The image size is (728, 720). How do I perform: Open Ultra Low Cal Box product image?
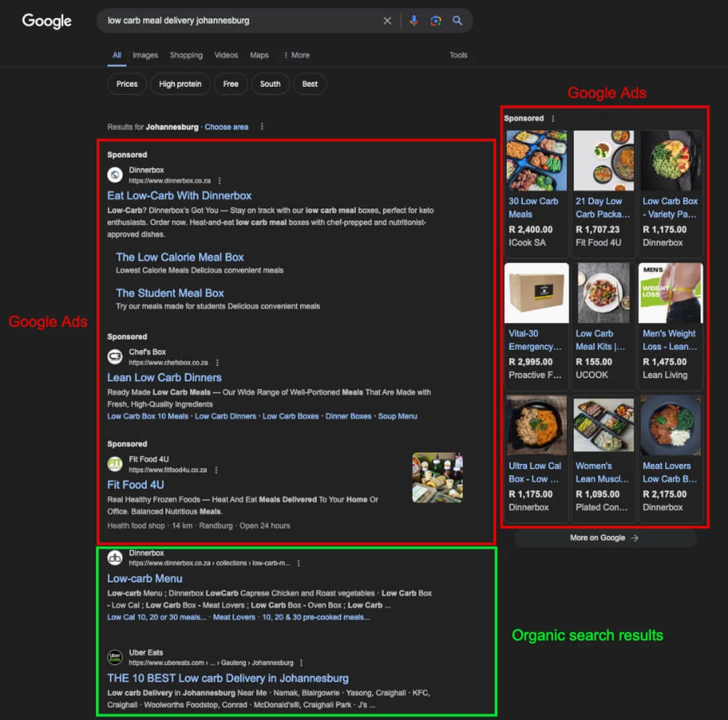(537, 425)
